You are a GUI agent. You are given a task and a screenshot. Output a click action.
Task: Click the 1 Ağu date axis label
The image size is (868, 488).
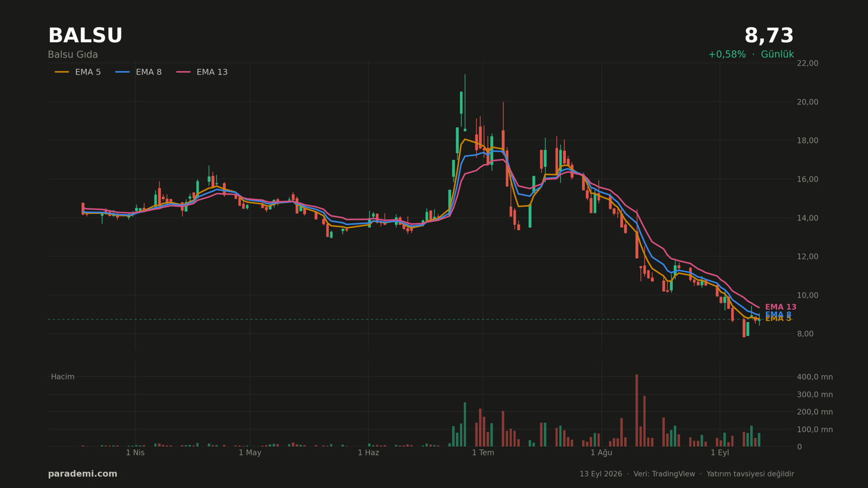pyautogui.click(x=601, y=453)
